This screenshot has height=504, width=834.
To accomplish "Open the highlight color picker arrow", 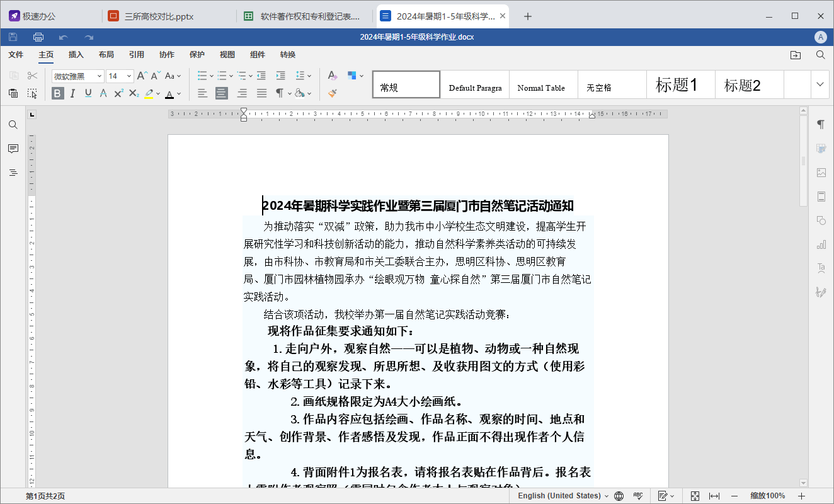I will pyautogui.click(x=159, y=94).
